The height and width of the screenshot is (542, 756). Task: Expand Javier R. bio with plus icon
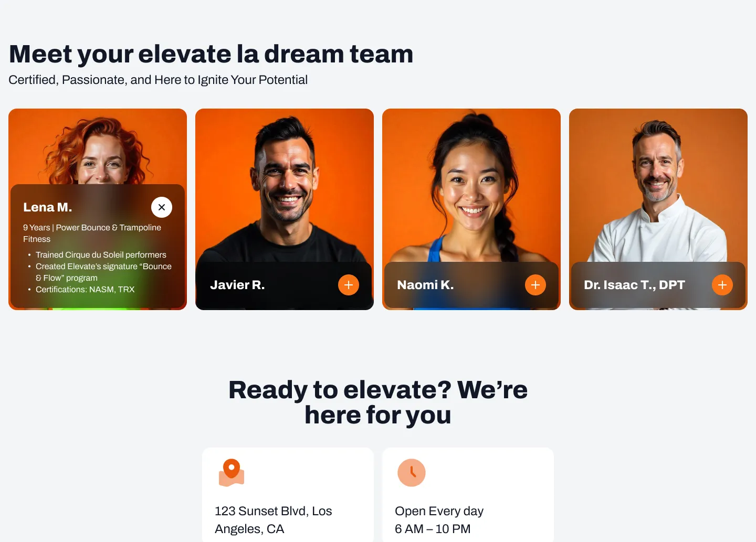pos(349,285)
